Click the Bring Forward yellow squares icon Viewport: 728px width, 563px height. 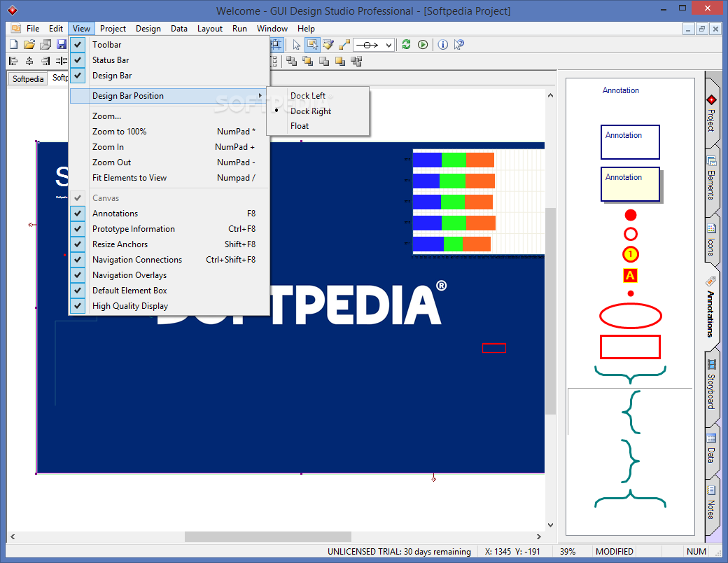tap(308, 61)
